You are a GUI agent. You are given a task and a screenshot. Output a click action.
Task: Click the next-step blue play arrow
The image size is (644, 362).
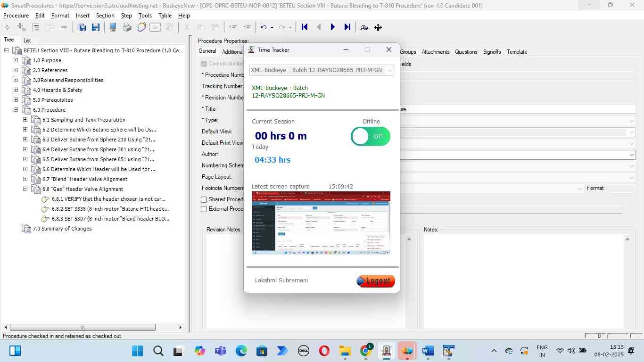[333, 27]
